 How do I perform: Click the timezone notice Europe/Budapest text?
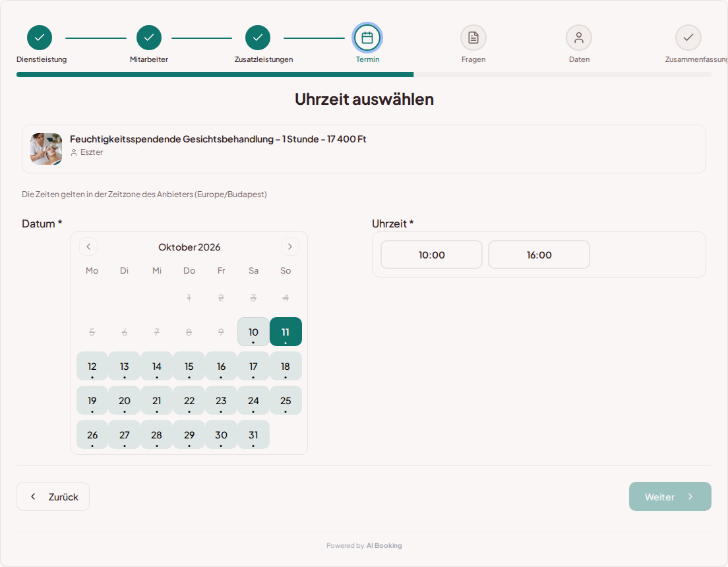point(144,194)
